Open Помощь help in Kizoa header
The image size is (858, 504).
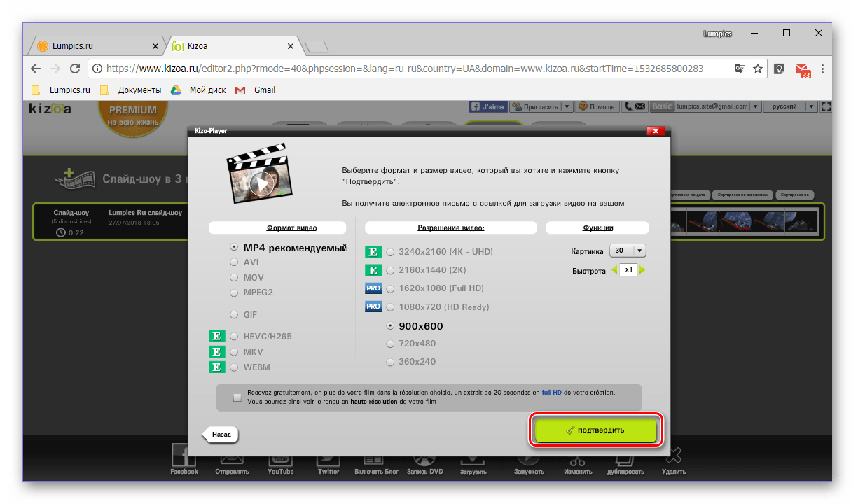point(596,106)
